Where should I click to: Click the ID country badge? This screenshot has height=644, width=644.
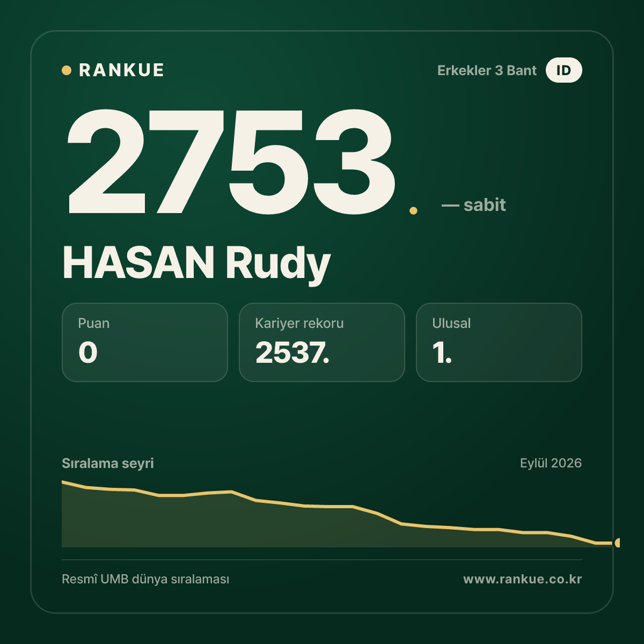tap(563, 70)
